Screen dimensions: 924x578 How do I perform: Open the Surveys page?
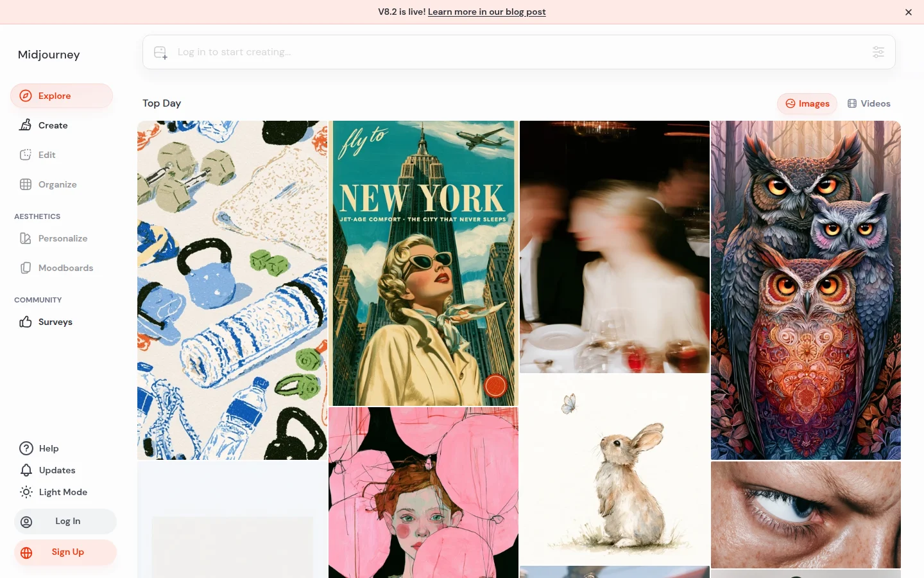click(62, 322)
